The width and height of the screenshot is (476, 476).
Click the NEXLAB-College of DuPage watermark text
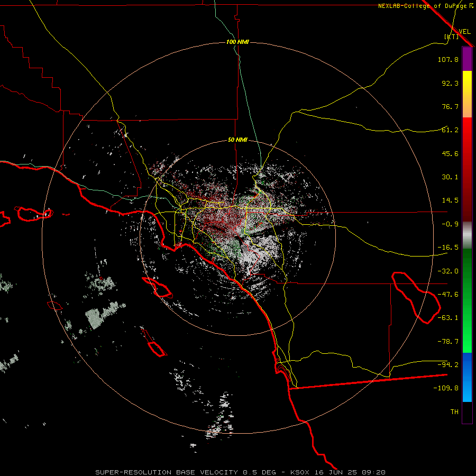pos(426,6)
